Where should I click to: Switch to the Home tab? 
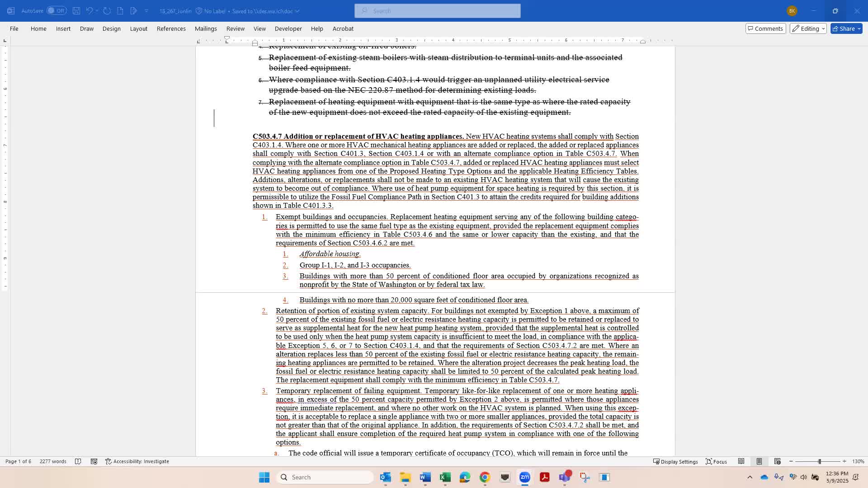pos(38,28)
